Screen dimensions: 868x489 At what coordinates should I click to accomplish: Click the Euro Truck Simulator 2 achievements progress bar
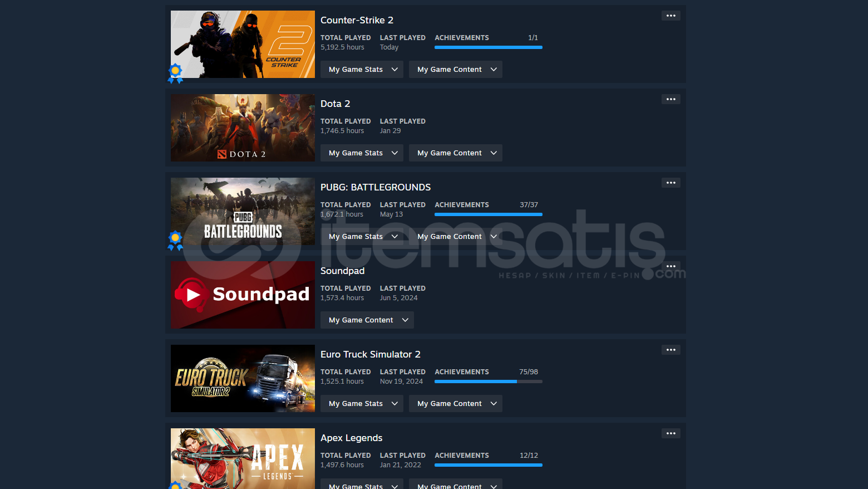click(488, 382)
